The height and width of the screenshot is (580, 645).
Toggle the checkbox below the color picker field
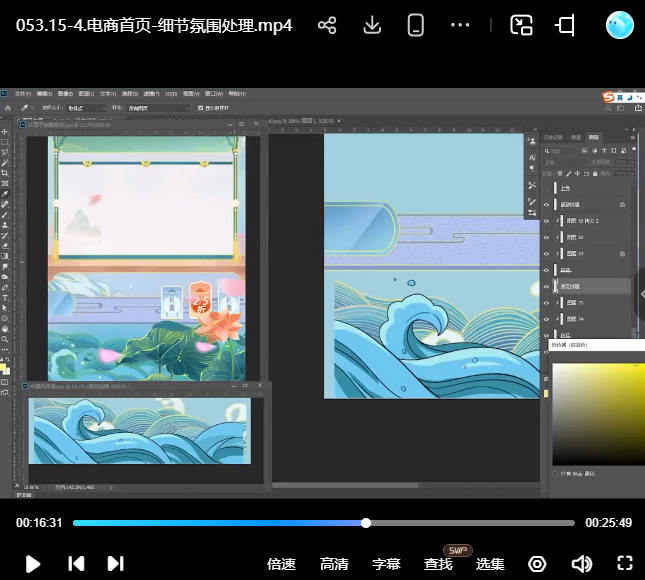coord(556,474)
